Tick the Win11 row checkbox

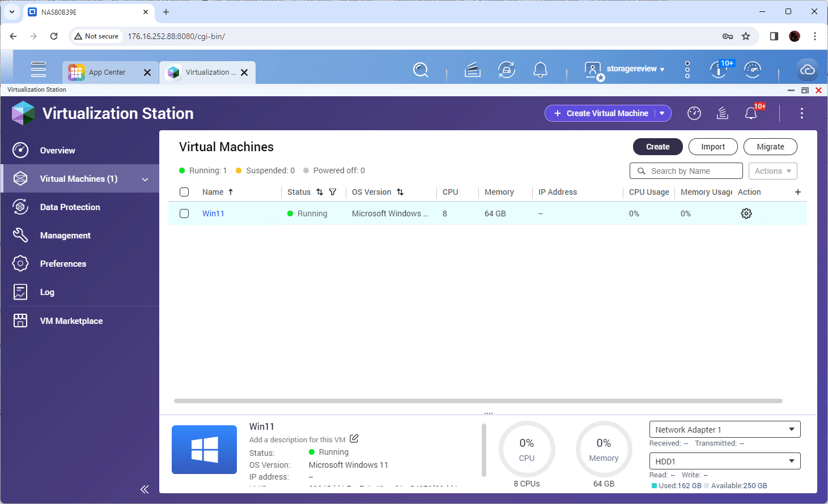(184, 213)
